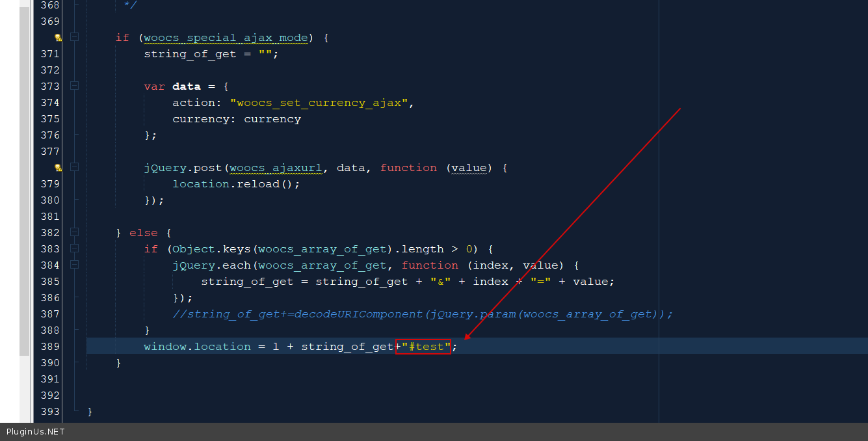Click the jQuery.each call
This screenshot has width=868, height=441.
212,265
